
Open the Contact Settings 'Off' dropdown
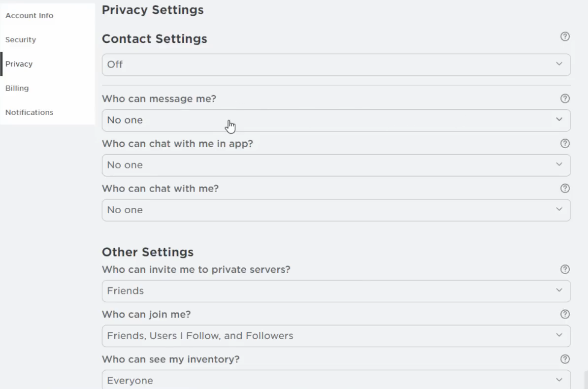pyautogui.click(x=336, y=65)
